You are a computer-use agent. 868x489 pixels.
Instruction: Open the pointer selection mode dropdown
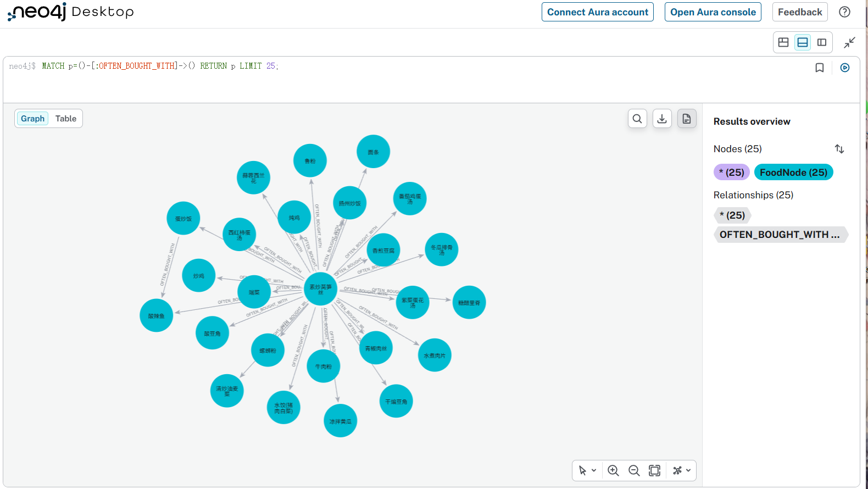tap(587, 470)
